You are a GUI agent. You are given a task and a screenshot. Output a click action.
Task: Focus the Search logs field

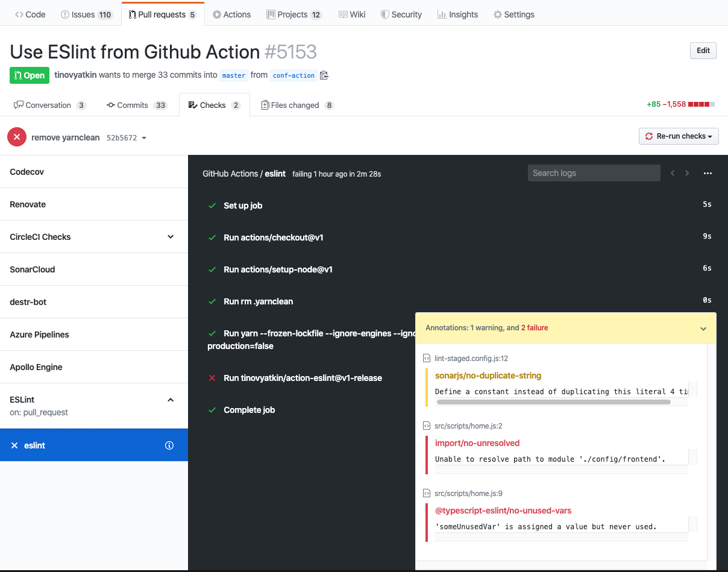pyautogui.click(x=594, y=173)
